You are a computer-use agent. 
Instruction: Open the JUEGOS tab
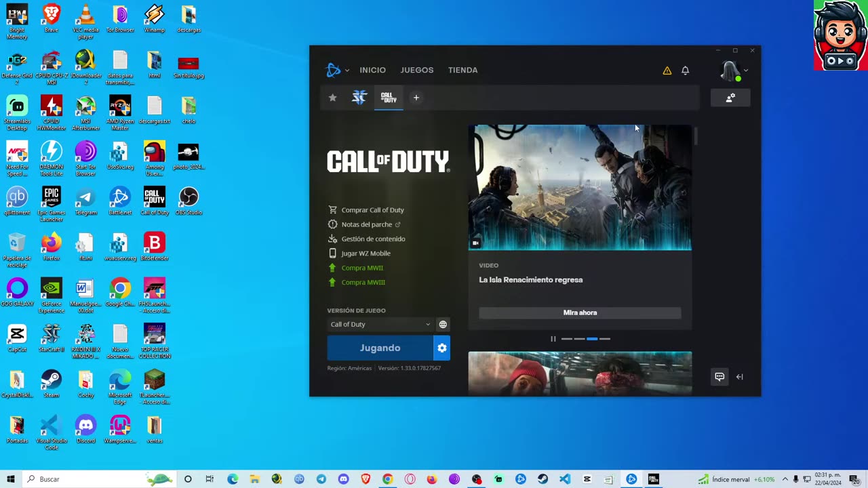click(x=416, y=70)
